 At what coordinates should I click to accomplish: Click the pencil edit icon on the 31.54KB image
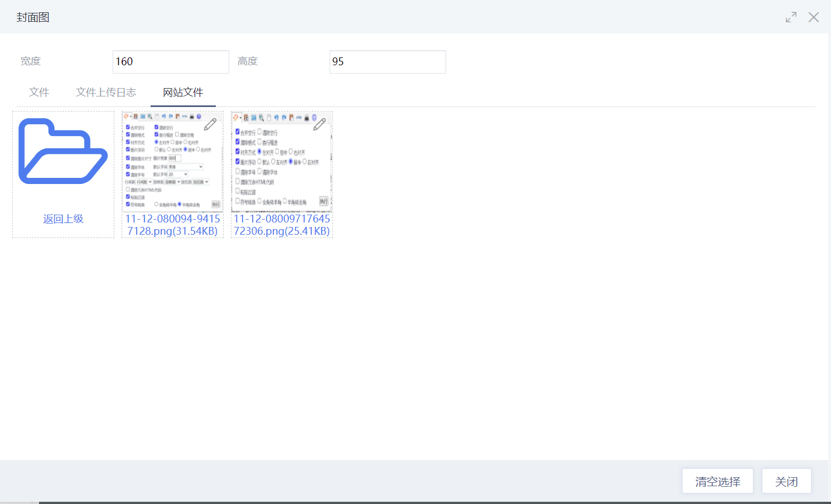210,124
